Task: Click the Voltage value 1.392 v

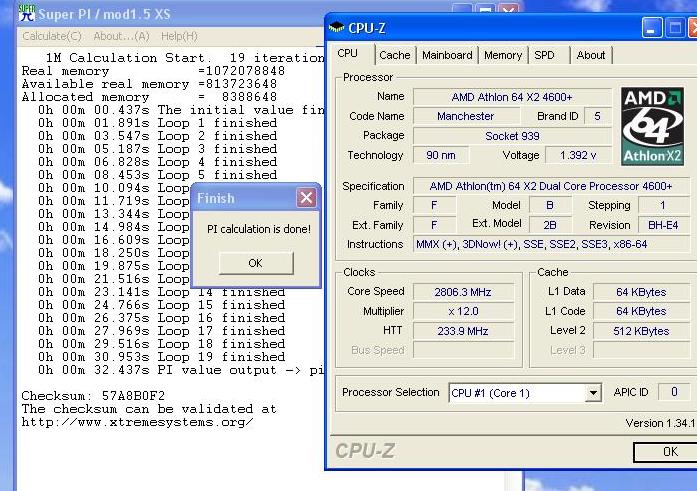Action: (x=578, y=155)
